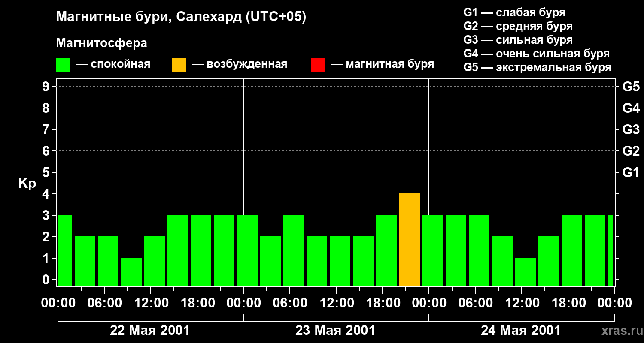Click the orange 'возбужденная' legend swatch
Viewport: 644px width, 343px height.
(179, 65)
